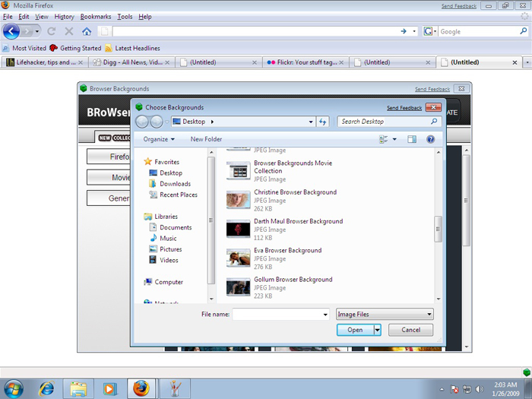This screenshot has width=532, height=399.
Task: Click the go arrow in the address bar
Action: (404, 31)
